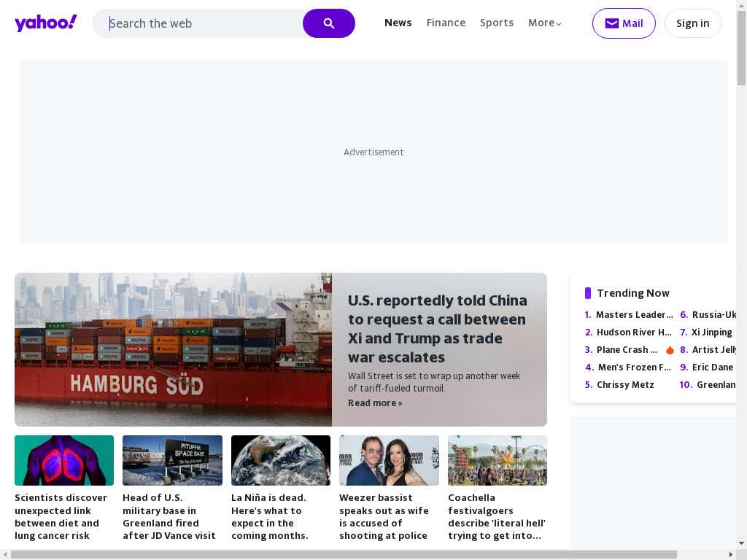Image resolution: width=747 pixels, height=560 pixels.
Task: Click the scroll left arrow
Action: [x=4, y=555]
